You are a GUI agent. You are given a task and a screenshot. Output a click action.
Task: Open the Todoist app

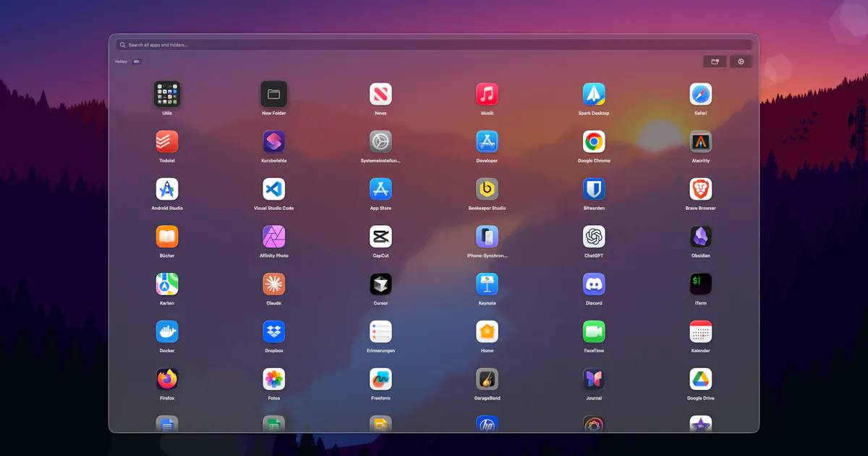click(167, 142)
